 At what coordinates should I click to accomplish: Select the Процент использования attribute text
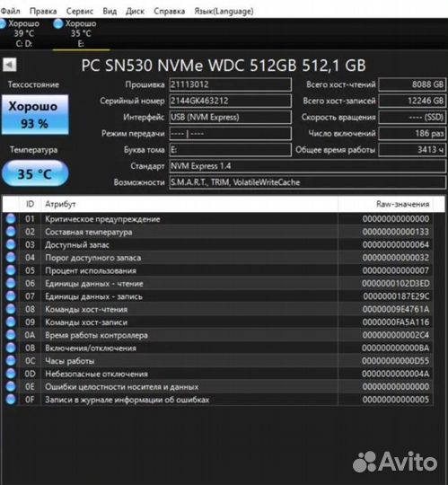point(91,270)
